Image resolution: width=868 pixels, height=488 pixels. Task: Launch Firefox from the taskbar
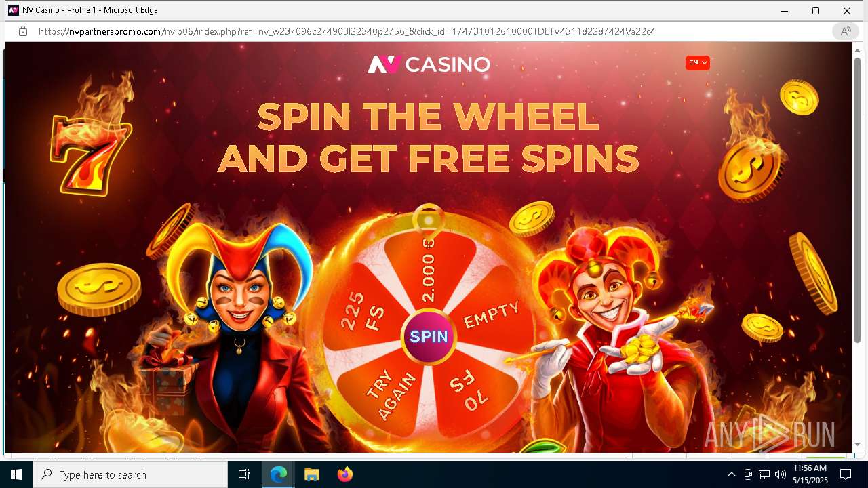click(x=345, y=474)
